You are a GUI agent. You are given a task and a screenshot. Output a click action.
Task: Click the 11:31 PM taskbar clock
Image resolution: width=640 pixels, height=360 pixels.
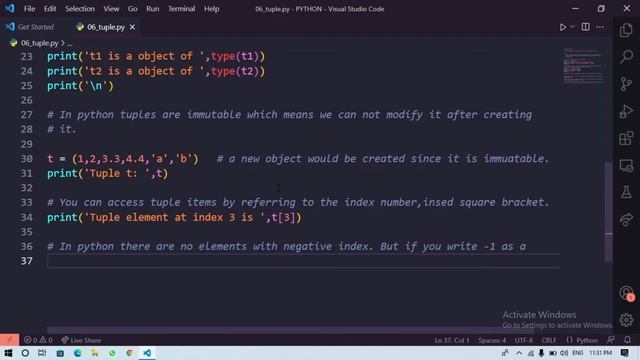click(x=600, y=353)
